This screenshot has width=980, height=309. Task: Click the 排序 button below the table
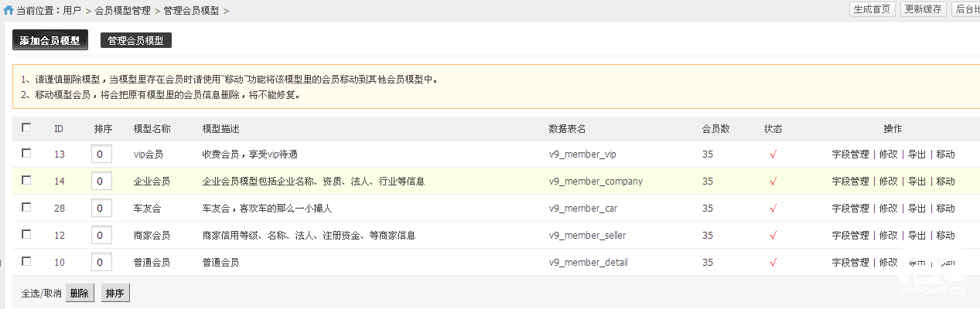click(x=115, y=294)
